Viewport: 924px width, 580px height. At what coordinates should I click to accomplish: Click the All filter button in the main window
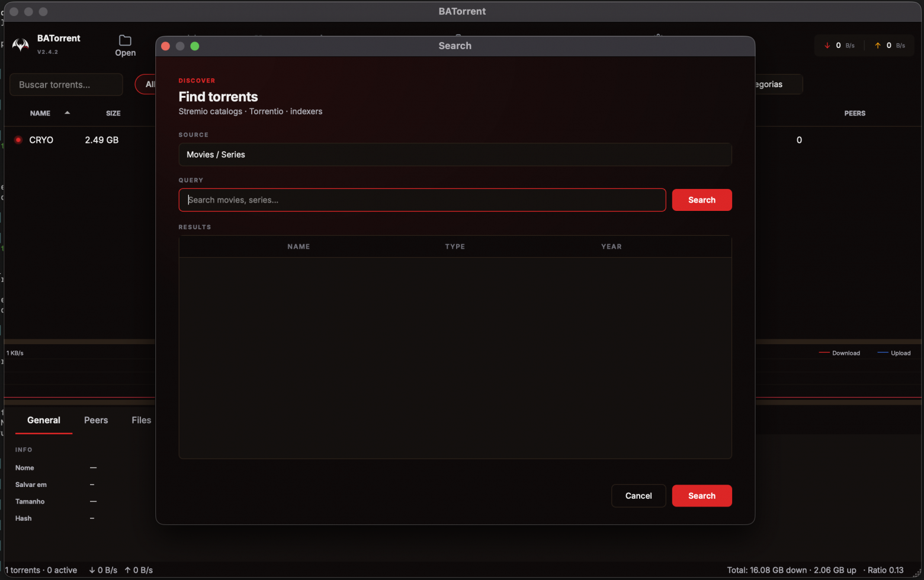pos(147,84)
